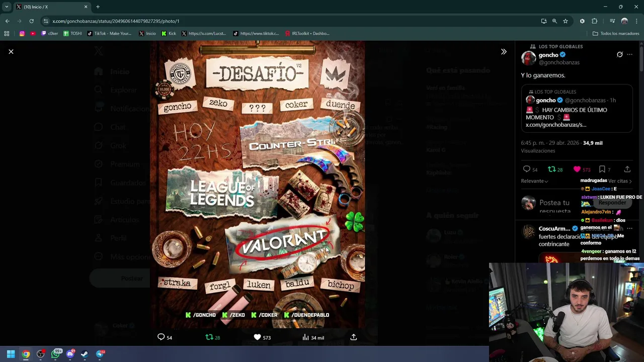
Task: Share the photo using the upload icon below it
Action: pyautogui.click(x=354, y=337)
